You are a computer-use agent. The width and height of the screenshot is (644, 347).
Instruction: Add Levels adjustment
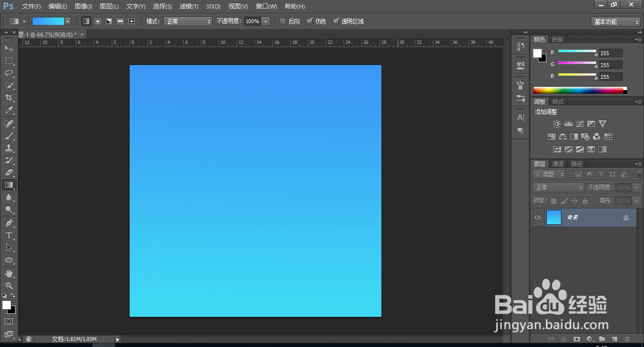point(568,124)
